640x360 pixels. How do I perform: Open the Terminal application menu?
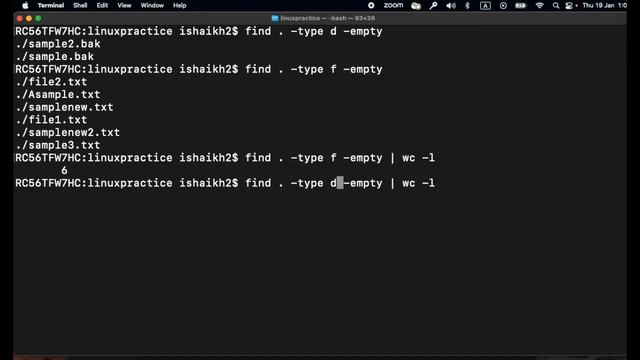(51, 5)
